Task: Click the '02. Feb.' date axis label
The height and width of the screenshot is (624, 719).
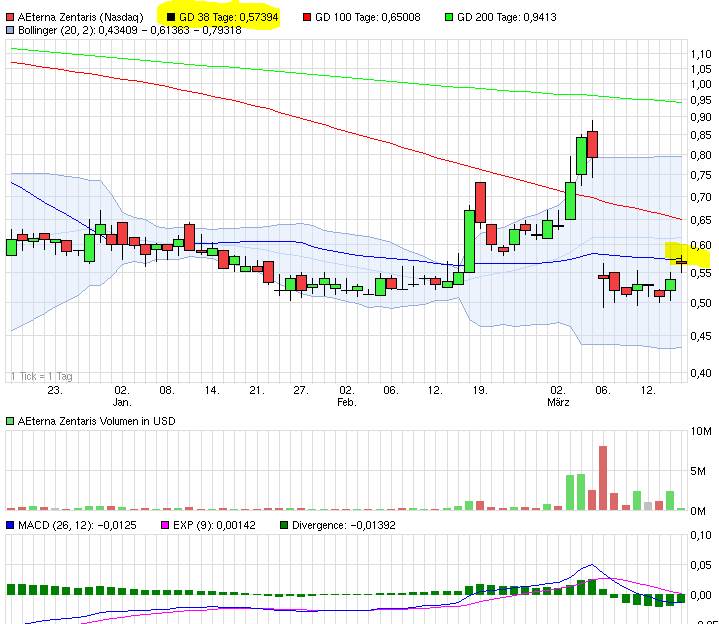Action: tap(347, 396)
